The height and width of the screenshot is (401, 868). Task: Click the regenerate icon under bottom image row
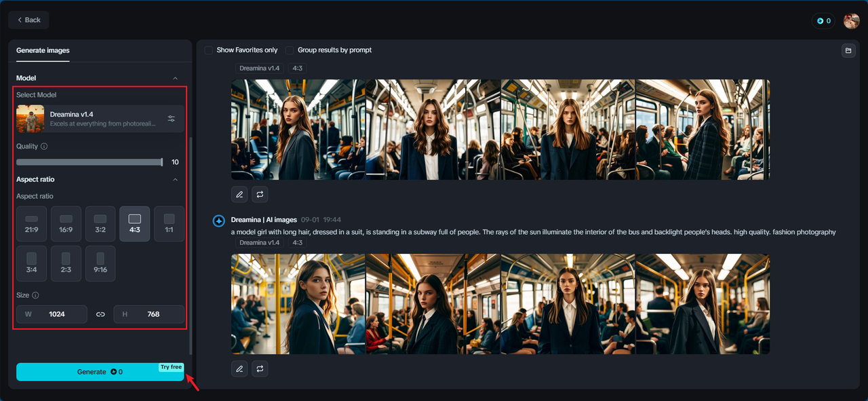(x=260, y=369)
